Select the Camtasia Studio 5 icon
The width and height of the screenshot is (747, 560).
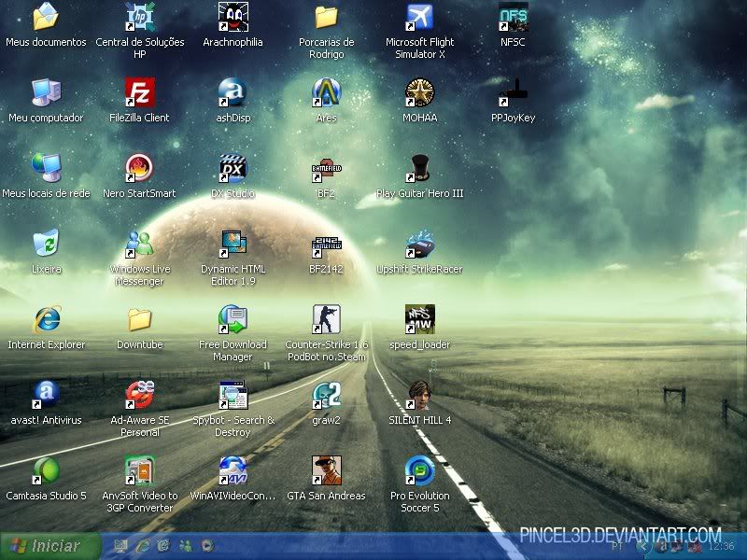46,471
